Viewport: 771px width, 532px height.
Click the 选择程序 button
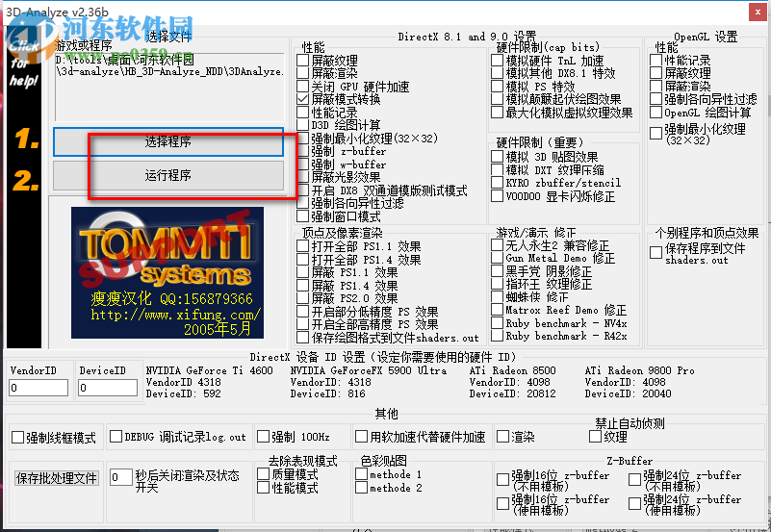pos(168,142)
